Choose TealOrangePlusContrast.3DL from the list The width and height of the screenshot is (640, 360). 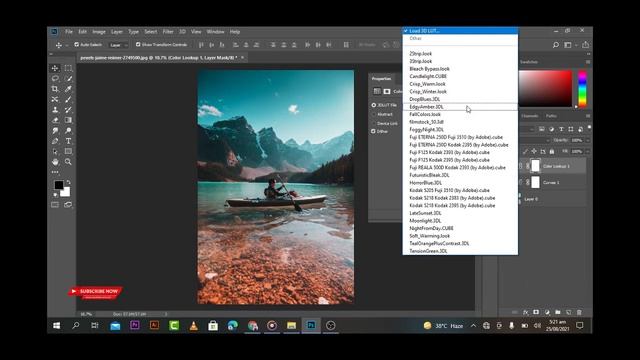[x=460, y=243]
